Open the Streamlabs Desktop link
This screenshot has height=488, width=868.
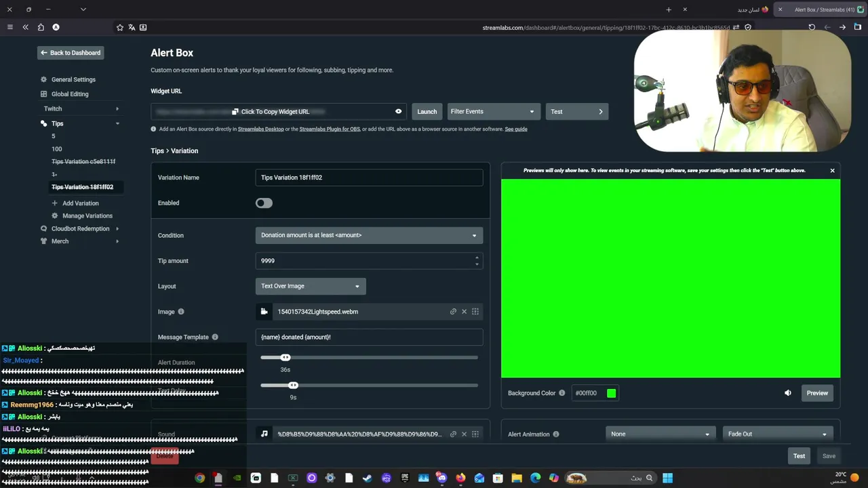pyautogui.click(x=261, y=129)
